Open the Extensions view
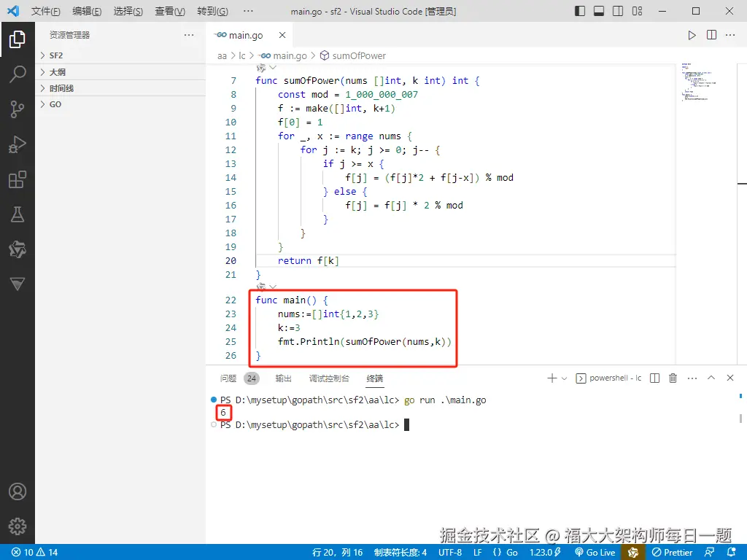Screen dimensions: 747x560 (18, 179)
